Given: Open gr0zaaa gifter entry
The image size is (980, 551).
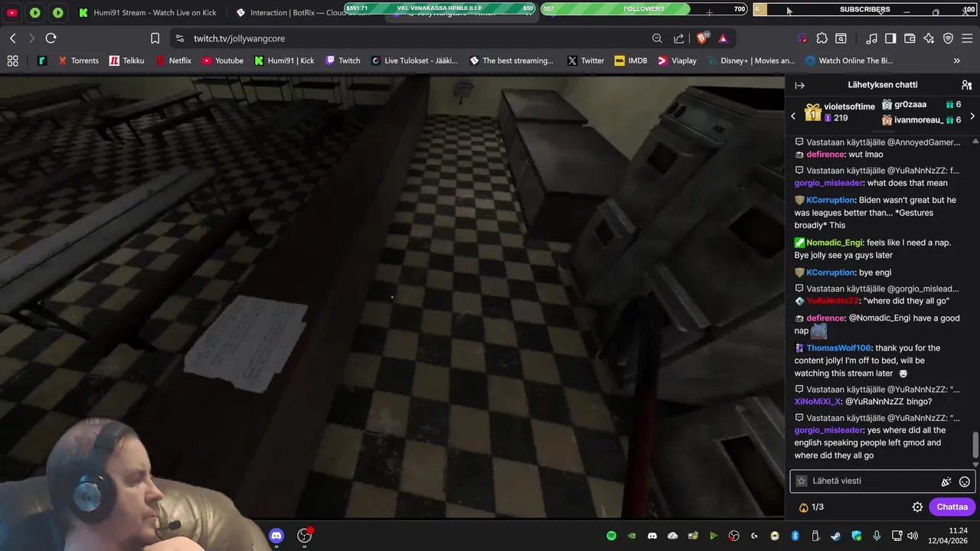Looking at the screenshot, I should coord(921,105).
